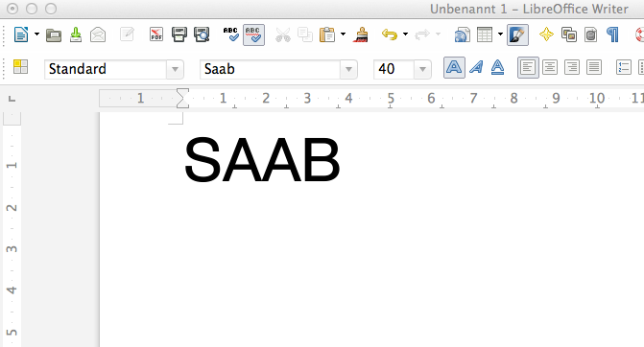
Task: Toggle Nonprinting Characters pilcrow
Action: pos(612,35)
